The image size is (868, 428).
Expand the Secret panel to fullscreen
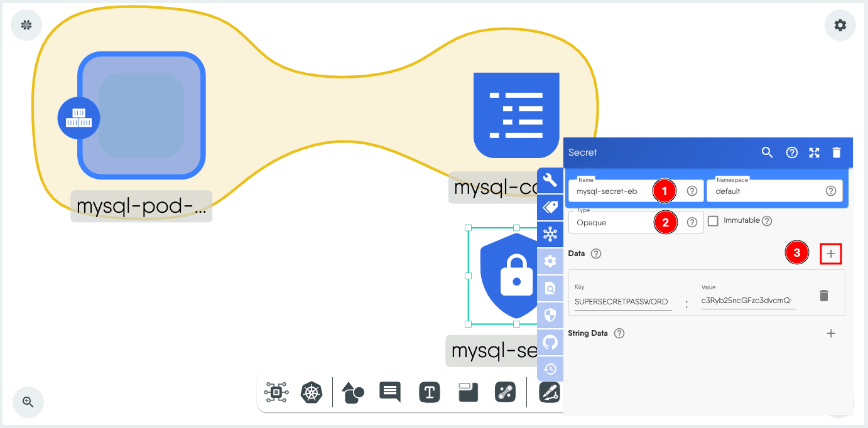point(815,152)
